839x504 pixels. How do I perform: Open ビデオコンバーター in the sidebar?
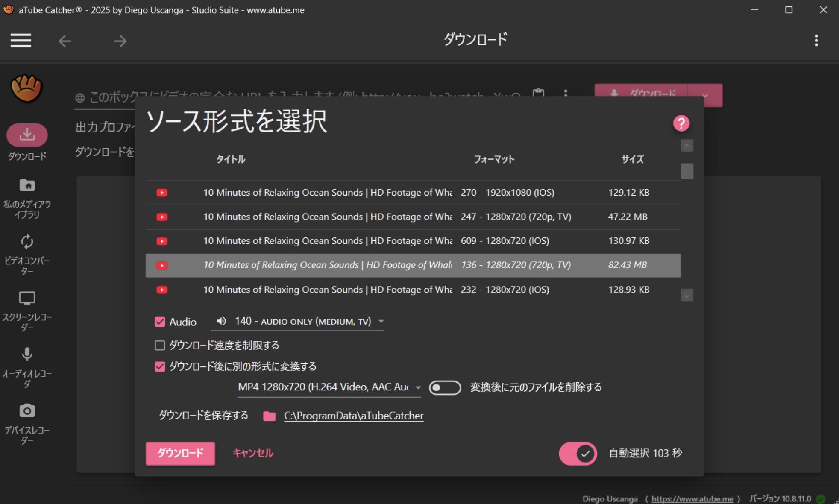tap(27, 255)
